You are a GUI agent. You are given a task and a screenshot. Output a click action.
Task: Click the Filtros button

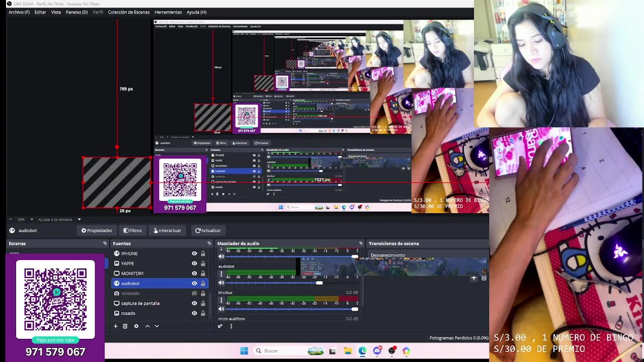[x=133, y=230]
